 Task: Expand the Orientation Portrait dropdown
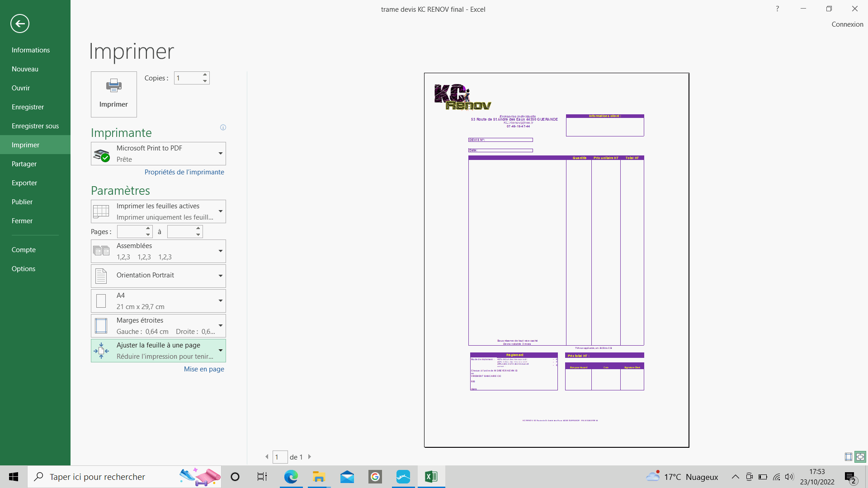(158, 276)
